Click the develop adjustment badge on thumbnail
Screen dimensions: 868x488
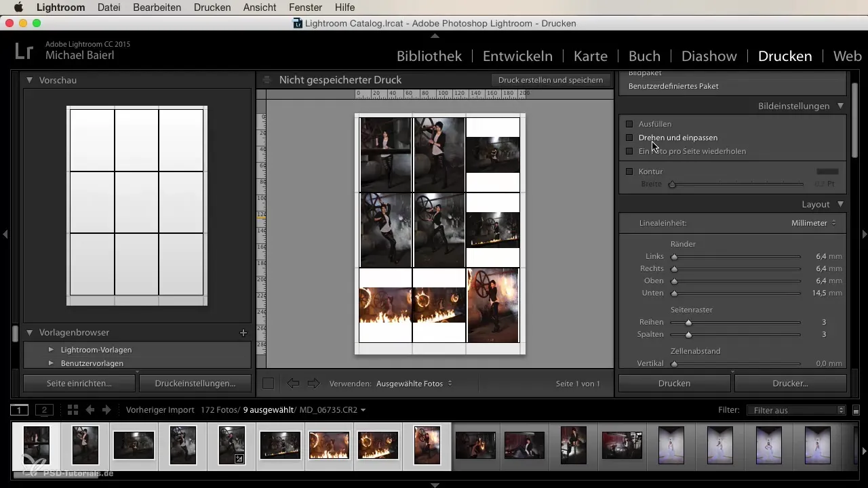click(239, 458)
